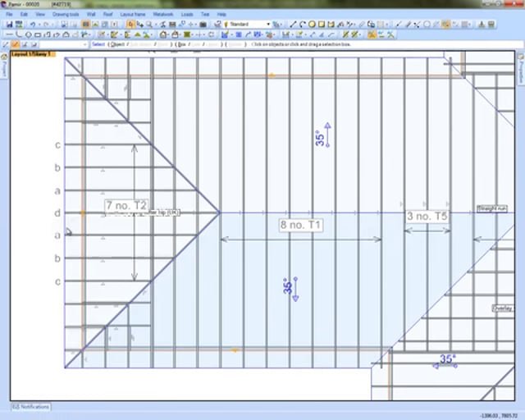
Task: Toggle the first pencil icon in third row
Action: click(6, 44)
